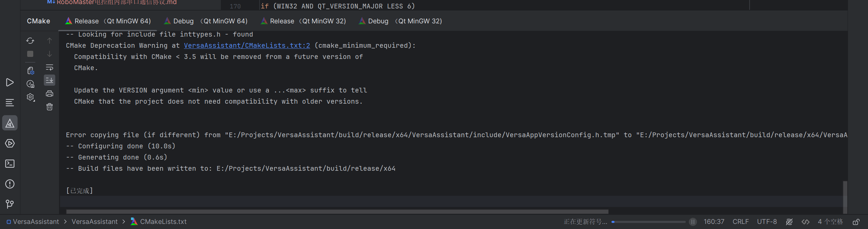Open the Run tool window
This screenshot has height=229, width=868.
10,82
